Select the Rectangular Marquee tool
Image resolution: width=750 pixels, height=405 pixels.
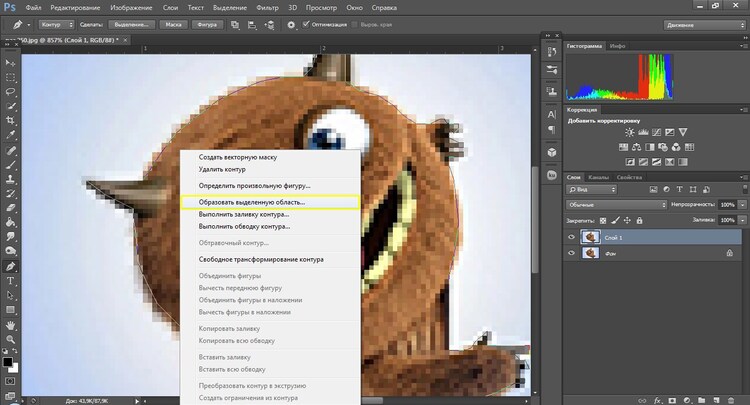coord(10,77)
